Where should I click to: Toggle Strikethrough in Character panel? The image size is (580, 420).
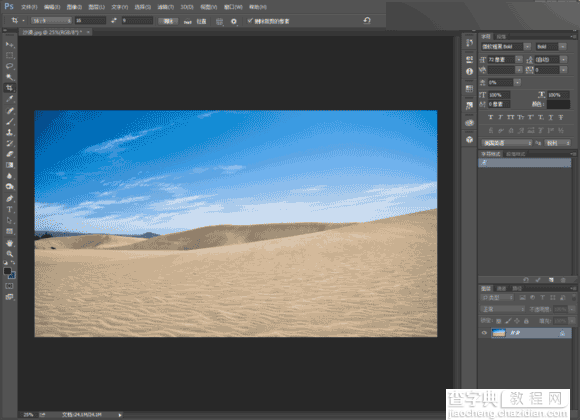click(x=561, y=117)
